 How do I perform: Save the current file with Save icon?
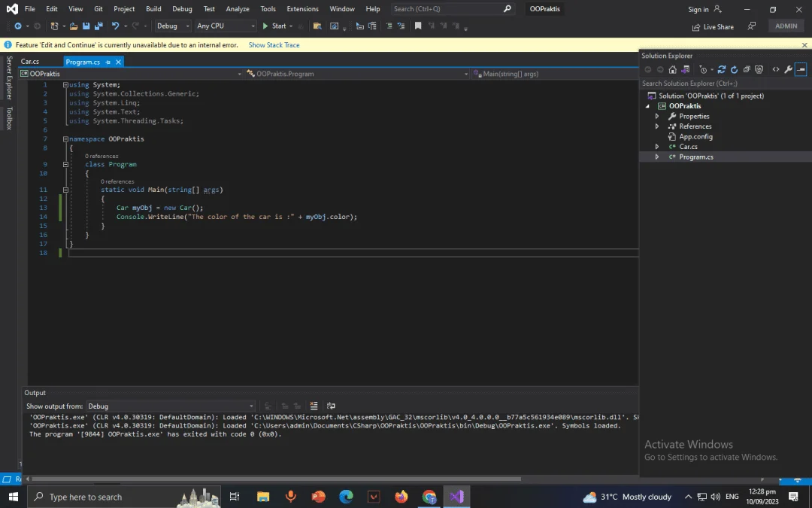click(x=86, y=26)
